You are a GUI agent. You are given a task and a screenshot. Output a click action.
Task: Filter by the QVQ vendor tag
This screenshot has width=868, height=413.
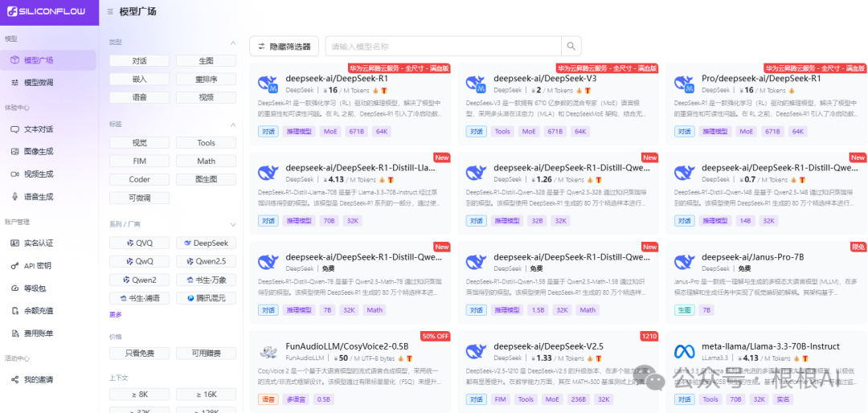[140, 243]
